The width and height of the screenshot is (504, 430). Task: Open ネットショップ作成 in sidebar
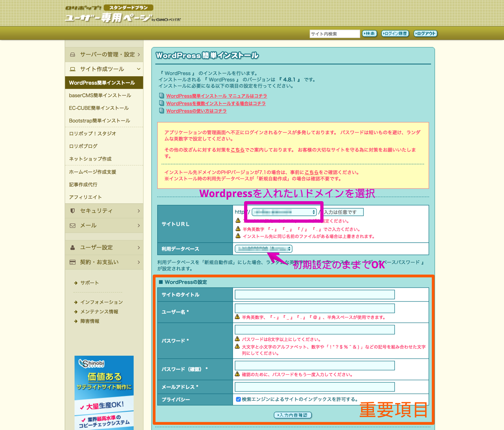[104, 159]
